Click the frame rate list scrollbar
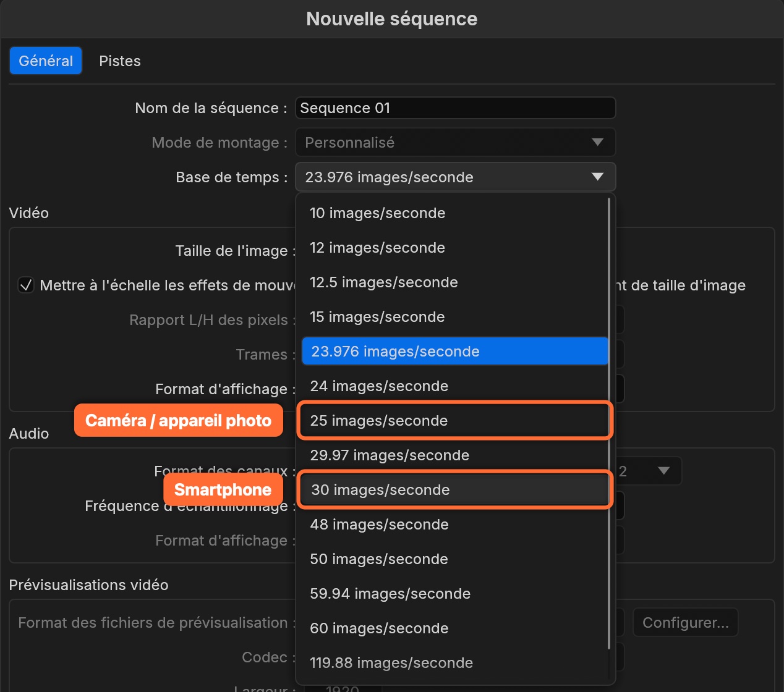 point(610,423)
